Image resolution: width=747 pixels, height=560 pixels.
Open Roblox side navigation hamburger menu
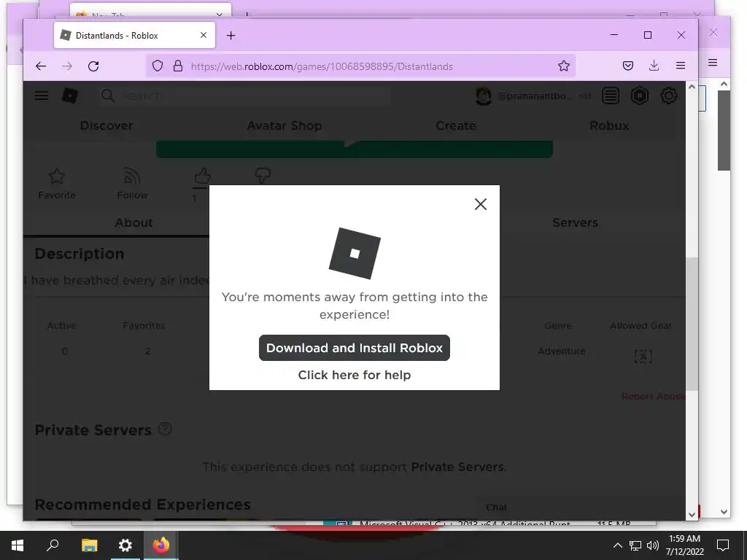point(42,96)
